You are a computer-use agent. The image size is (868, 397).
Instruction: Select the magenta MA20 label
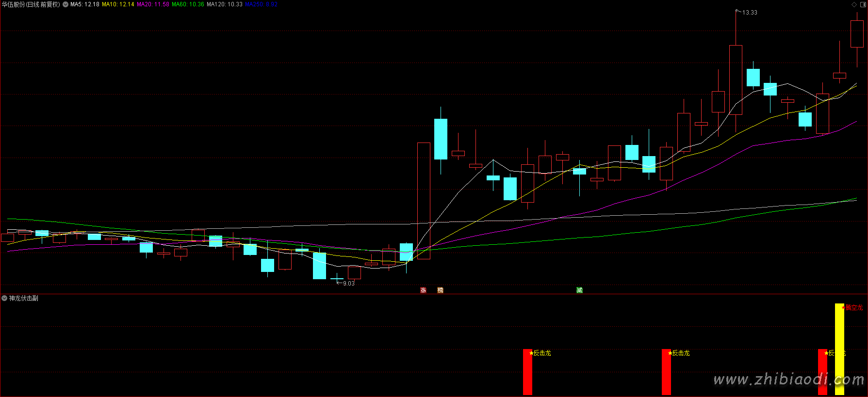[x=153, y=4]
